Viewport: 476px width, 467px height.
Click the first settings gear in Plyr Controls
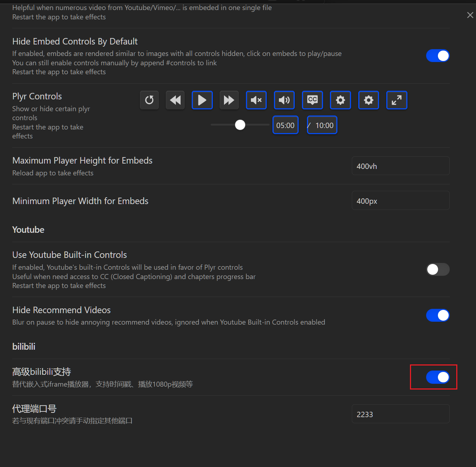pos(340,100)
